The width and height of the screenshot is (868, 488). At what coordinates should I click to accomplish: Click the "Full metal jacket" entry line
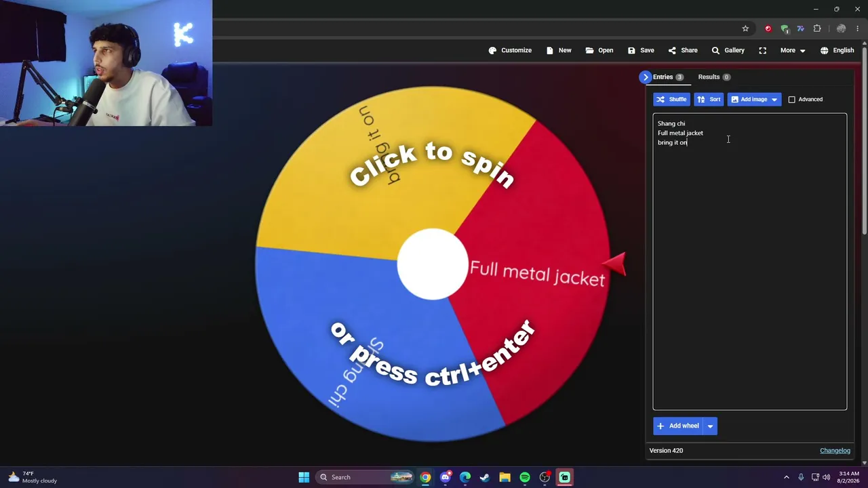(680, 133)
